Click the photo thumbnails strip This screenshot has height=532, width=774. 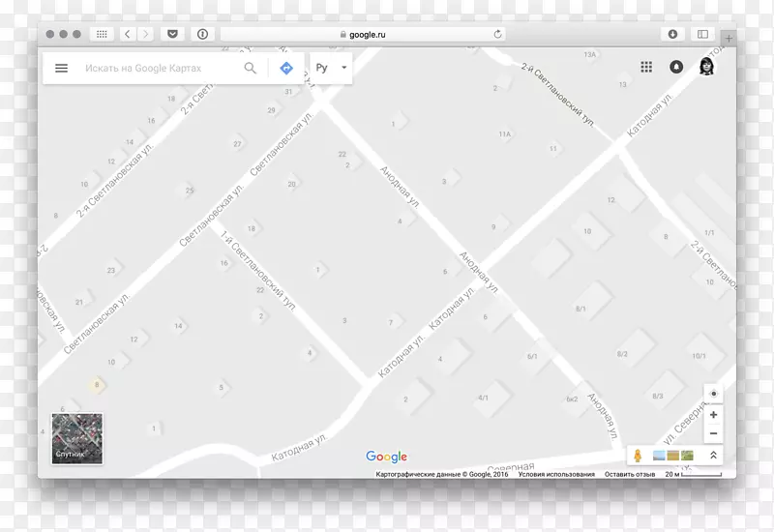tap(673, 456)
